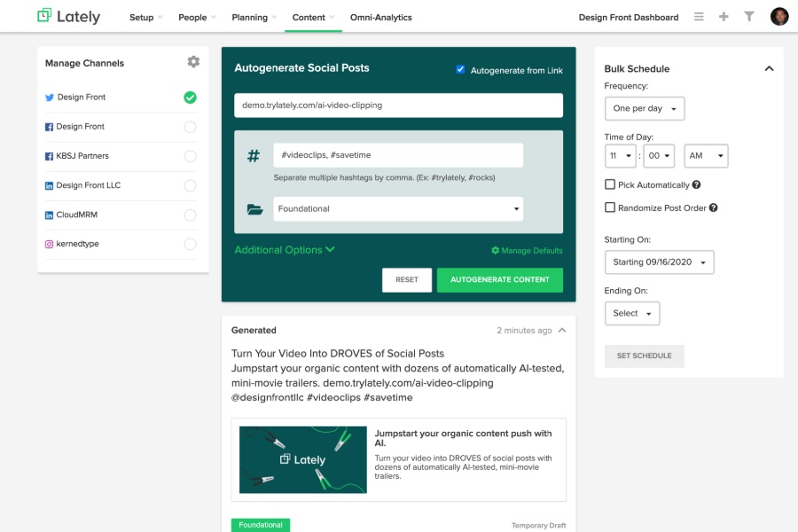Expand Additional Options
Viewport: 798px width, 532px height.
(x=285, y=250)
